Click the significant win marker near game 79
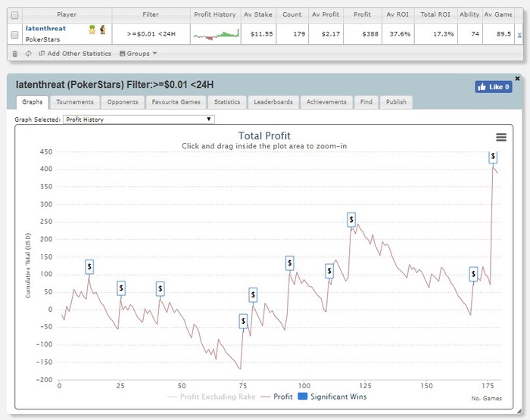The width and height of the screenshot is (530, 420). [253, 295]
